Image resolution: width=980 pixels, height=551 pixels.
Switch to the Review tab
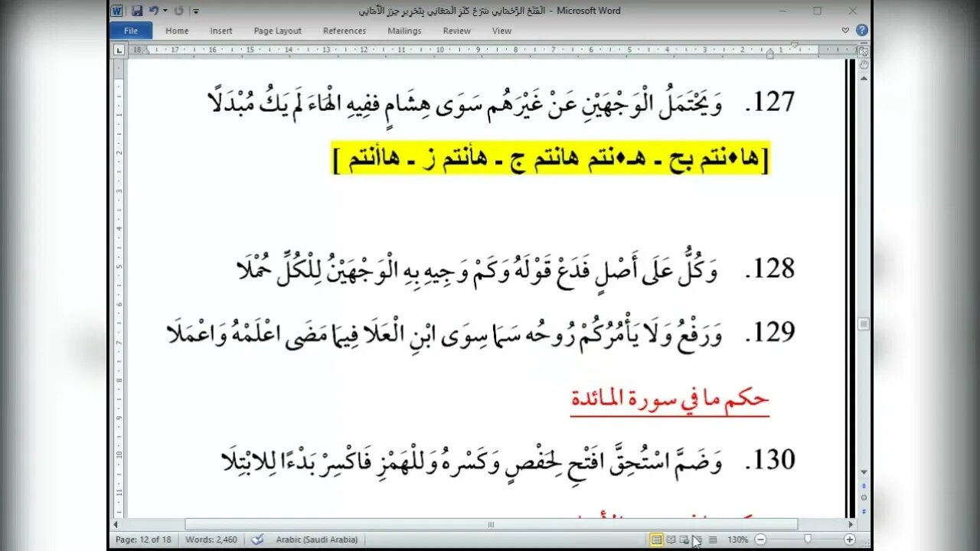[457, 31]
